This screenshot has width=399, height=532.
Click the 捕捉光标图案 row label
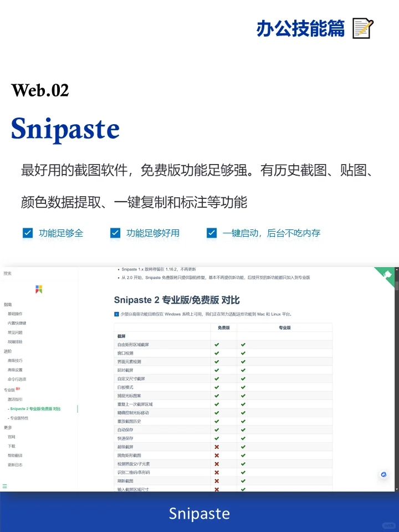click(129, 396)
